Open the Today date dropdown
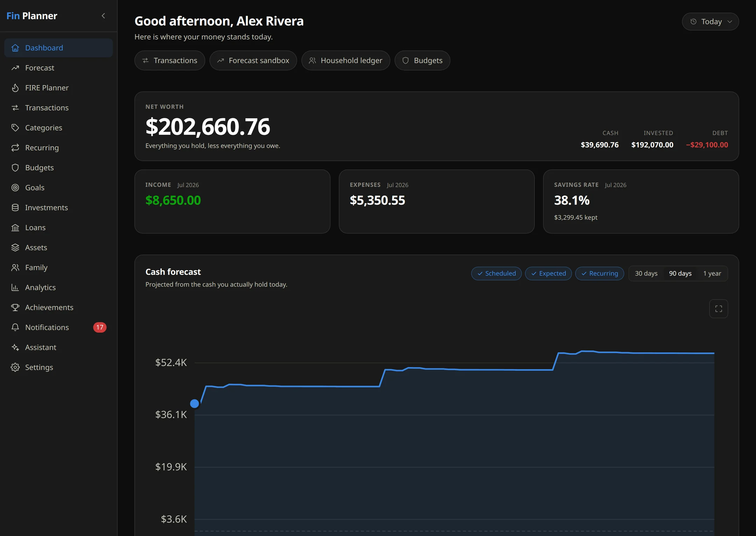 click(x=710, y=22)
